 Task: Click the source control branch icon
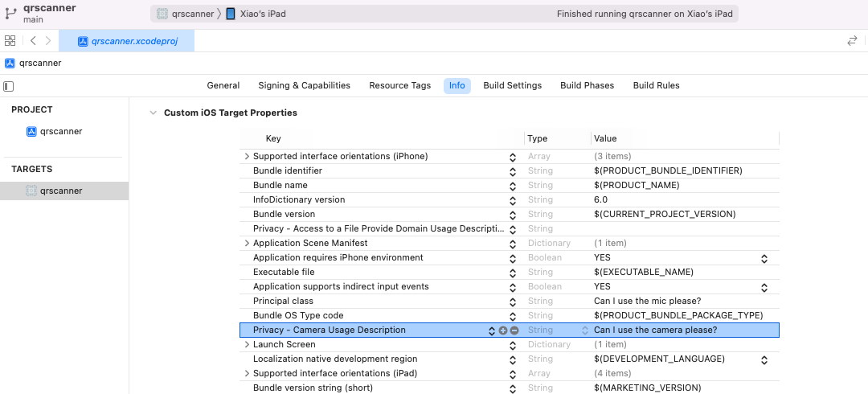coord(10,13)
